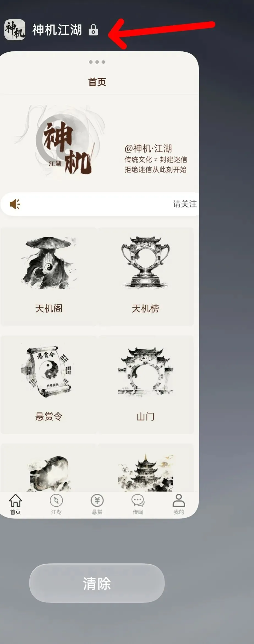Select the 首页 home tab
Image resolution: width=254 pixels, height=644 pixels.
pos(15,504)
